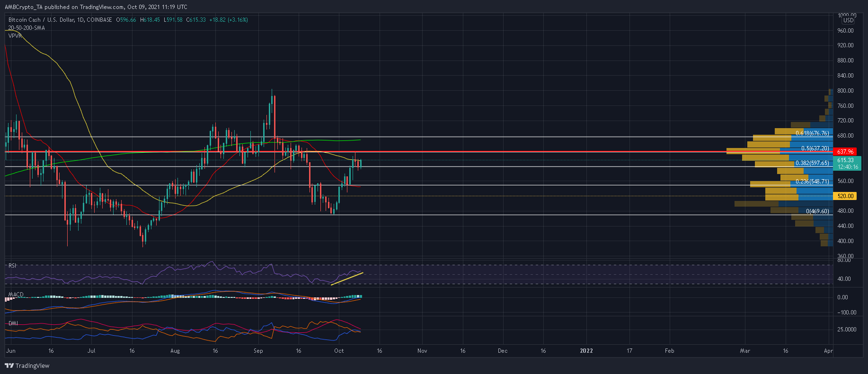
Task: Click the Mar label on the time axis
Action: [745, 351]
